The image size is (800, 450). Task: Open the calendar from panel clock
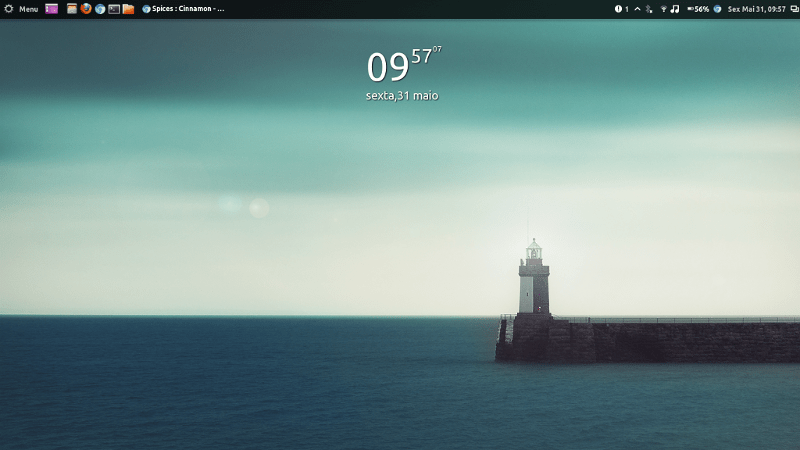756,9
